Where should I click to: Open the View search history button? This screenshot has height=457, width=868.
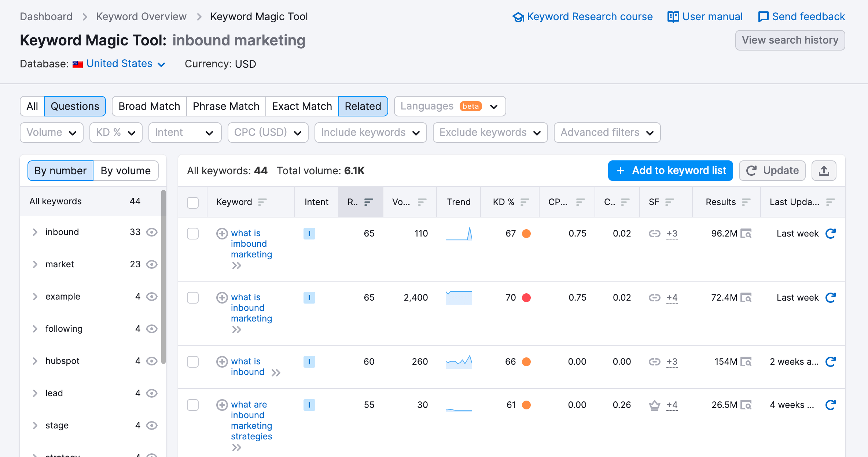click(790, 40)
